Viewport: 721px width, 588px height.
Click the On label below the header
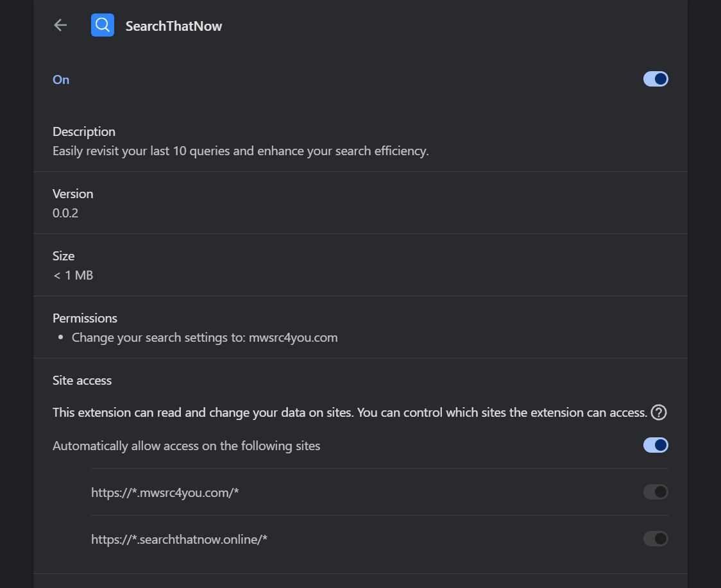tap(60, 79)
